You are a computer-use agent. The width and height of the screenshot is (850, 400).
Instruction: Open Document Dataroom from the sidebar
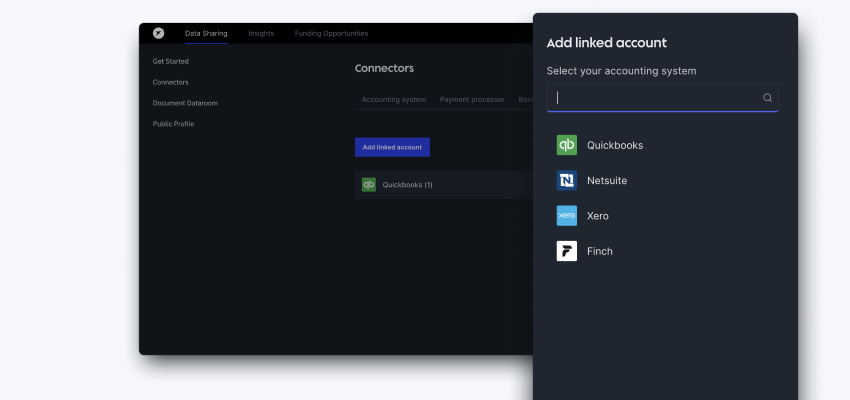185,103
